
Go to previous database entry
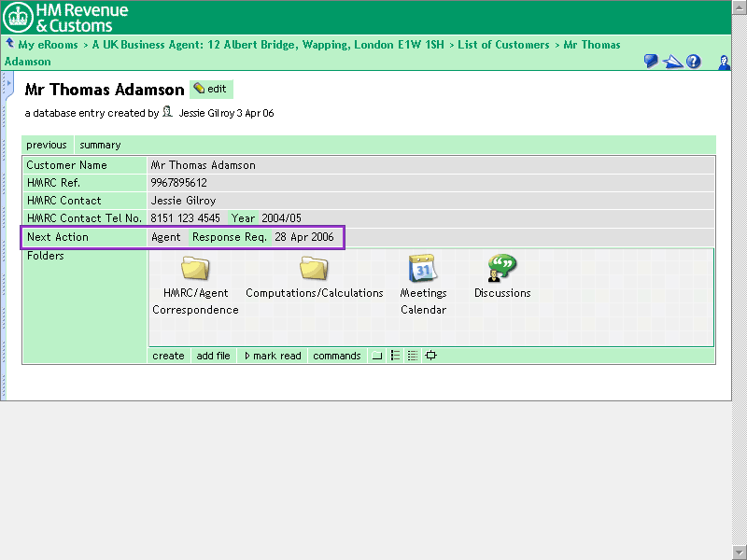47,146
